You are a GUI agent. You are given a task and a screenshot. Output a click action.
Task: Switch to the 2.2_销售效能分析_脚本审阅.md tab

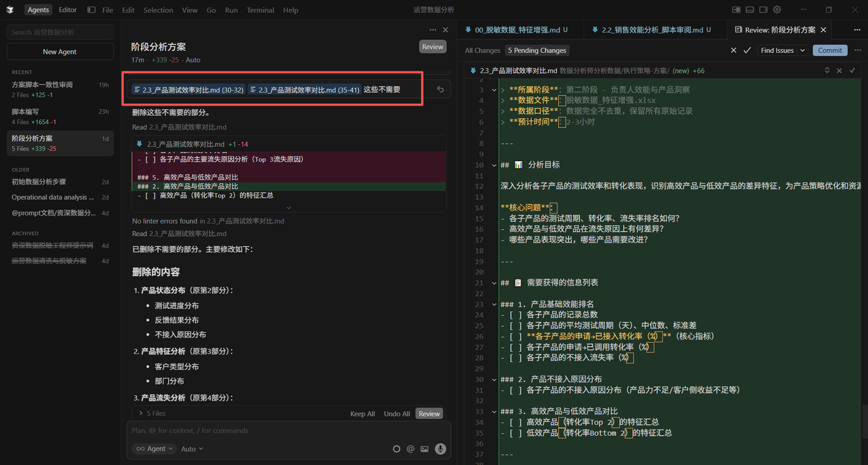[650, 30]
